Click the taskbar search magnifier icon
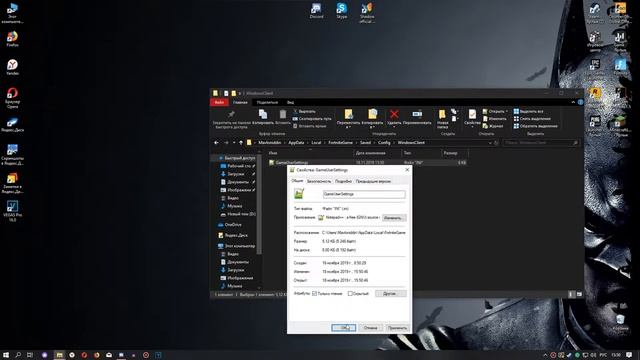This screenshot has height=360, width=640. point(18,355)
